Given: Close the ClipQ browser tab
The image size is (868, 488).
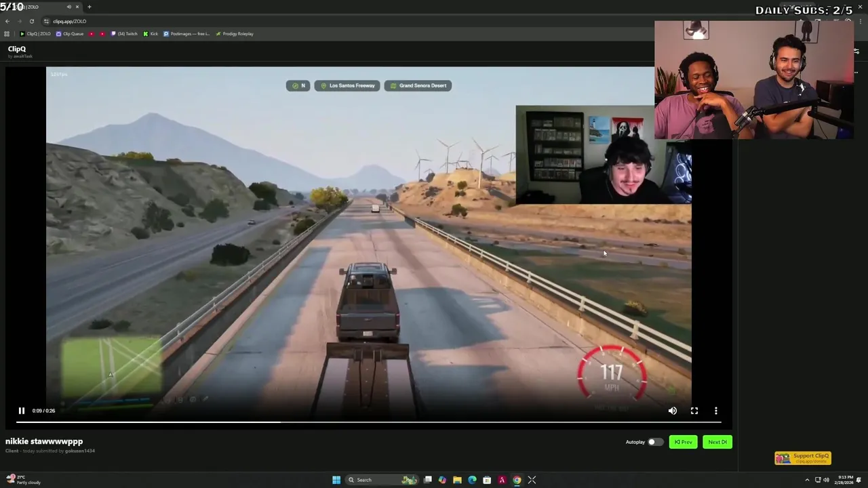Looking at the screenshot, I should click(77, 7).
